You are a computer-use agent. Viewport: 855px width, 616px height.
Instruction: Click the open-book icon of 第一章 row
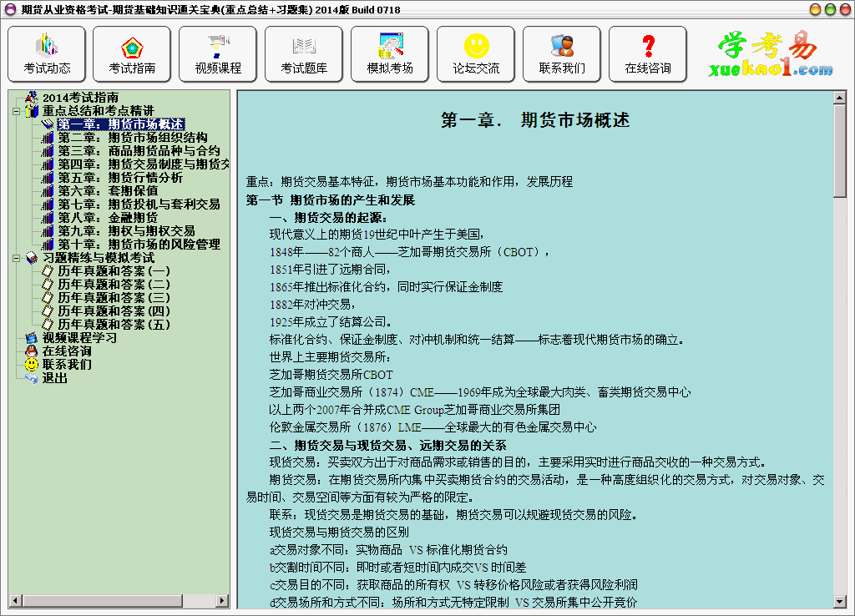48,124
